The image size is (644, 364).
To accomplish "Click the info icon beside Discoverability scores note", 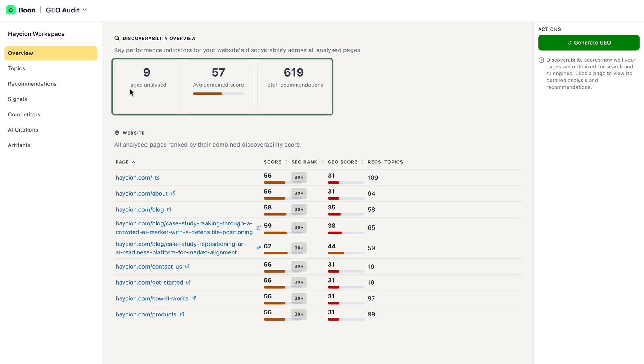I will 541,60.
